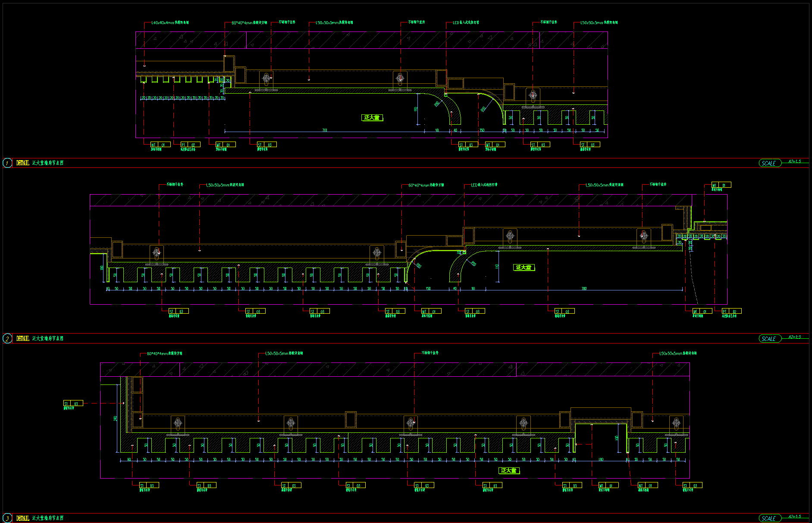
Task: Click the circled number 2 detail marker
Action: coord(7,338)
